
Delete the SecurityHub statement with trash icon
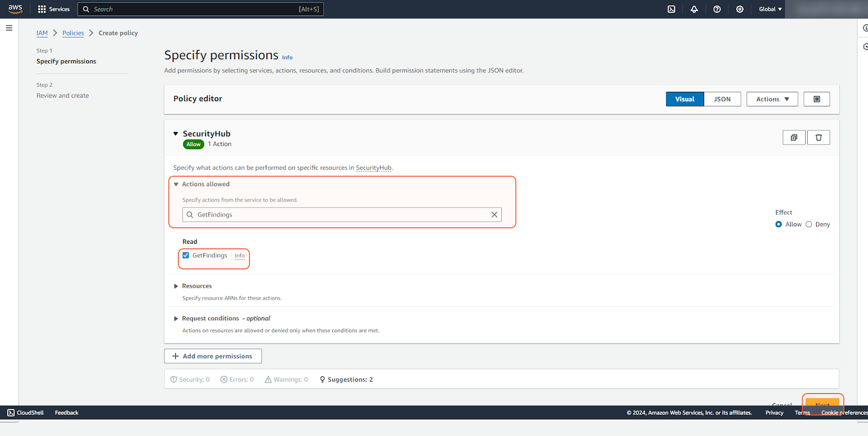(x=819, y=137)
